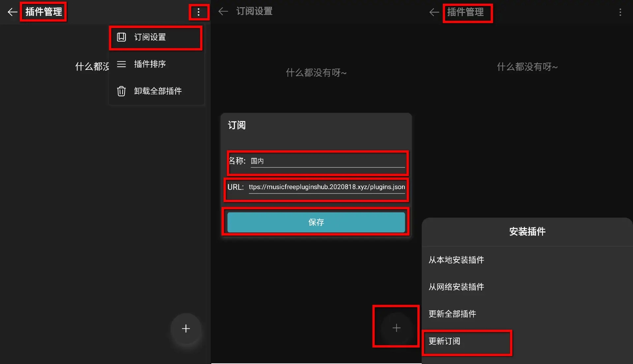Screen dimensions: 633x364
Task: Focus the URL input field
Action: pyautogui.click(x=326, y=187)
